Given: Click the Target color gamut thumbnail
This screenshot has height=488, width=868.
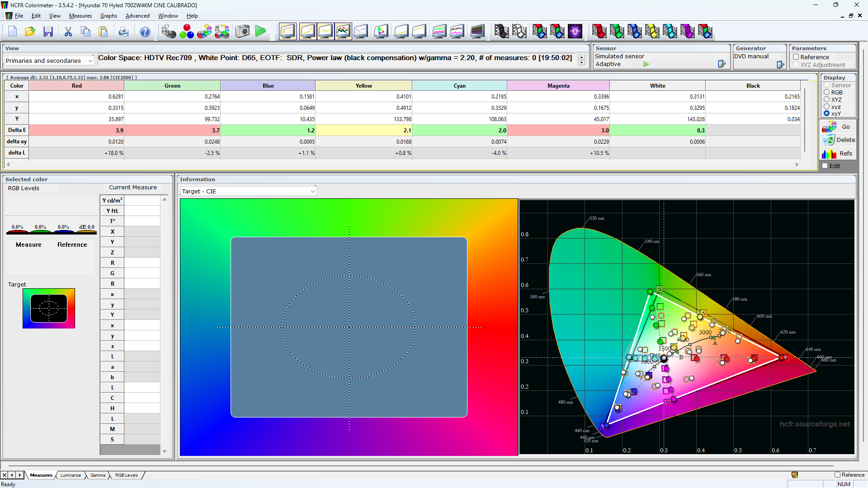Looking at the screenshot, I should [49, 308].
